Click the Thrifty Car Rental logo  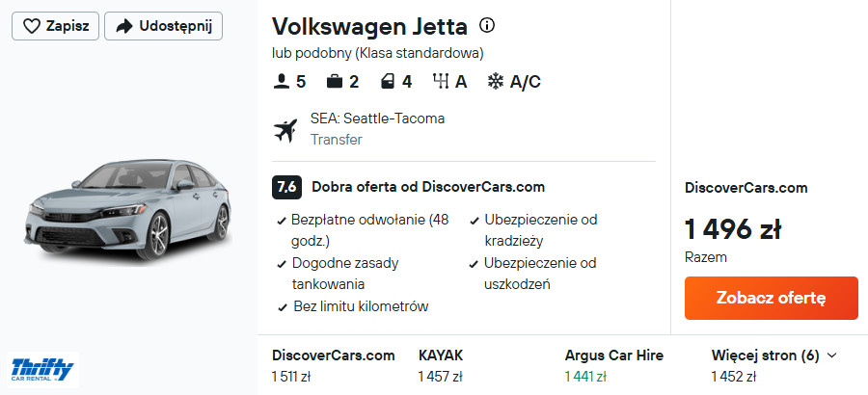click(x=41, y=367)
